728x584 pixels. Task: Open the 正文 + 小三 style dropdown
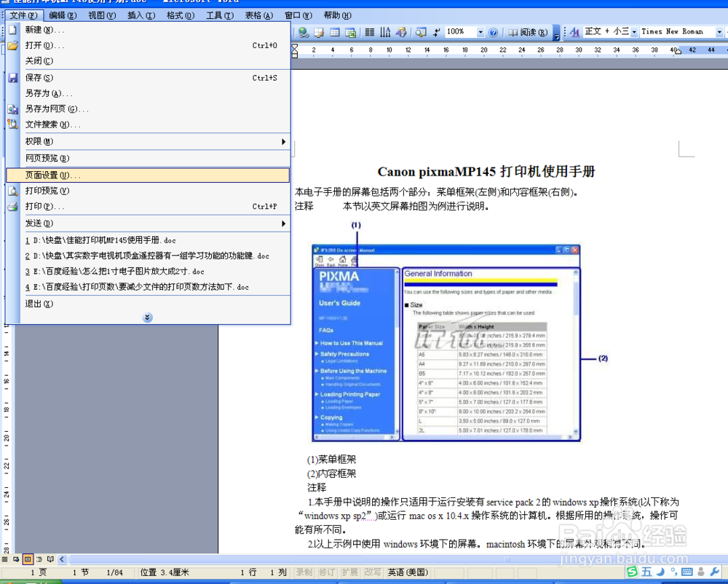(x=634, y=31)
